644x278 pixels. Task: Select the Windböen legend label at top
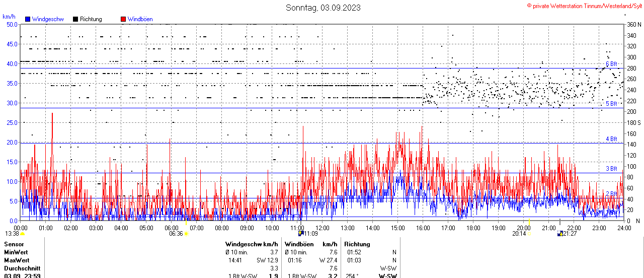tap(140, 19)
